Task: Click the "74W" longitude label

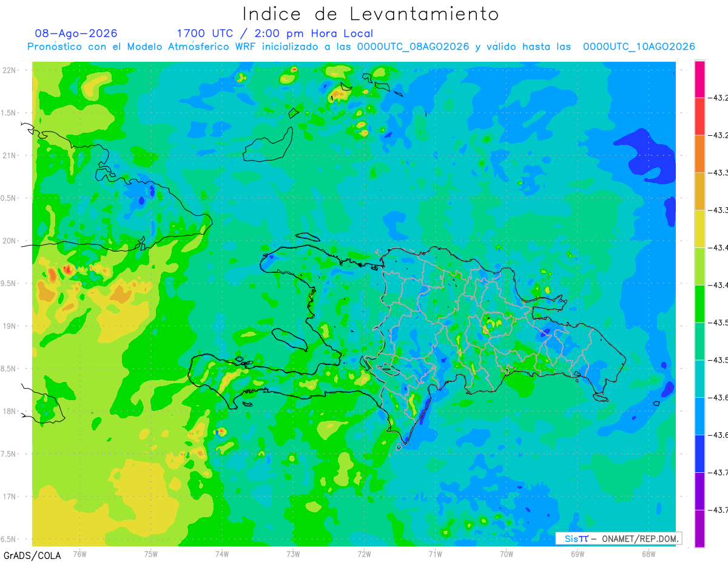Action: (x=222, y=554)
